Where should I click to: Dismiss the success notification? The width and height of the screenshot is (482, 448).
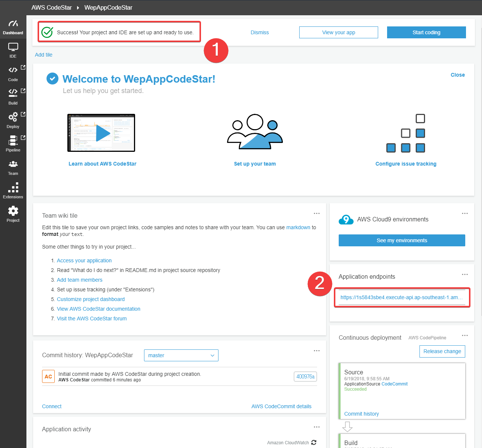tap(260, 32)
